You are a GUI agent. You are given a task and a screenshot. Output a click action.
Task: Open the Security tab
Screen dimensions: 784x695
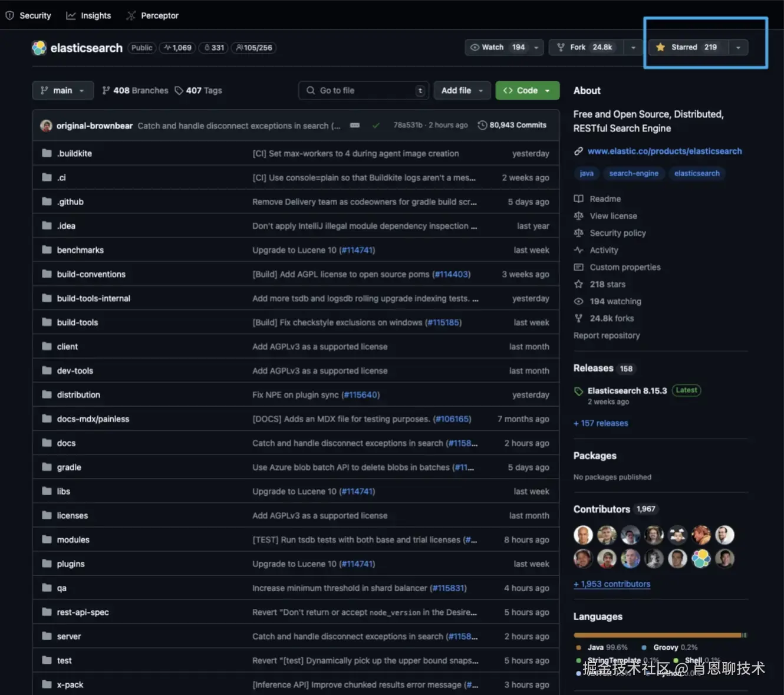28,15
